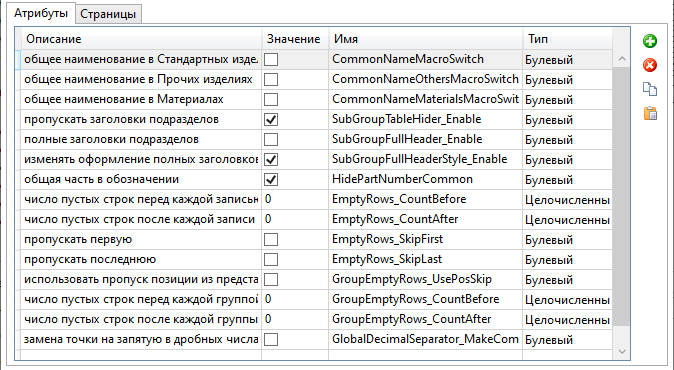Screen dimensions: 674x370
Task: Check the EmptyRows_SkipLast checkbox
Action: point(271,260)
